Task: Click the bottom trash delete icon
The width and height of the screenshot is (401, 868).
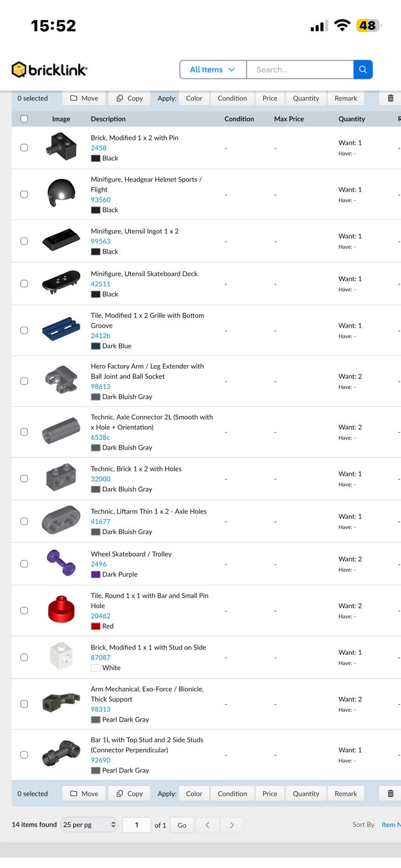Action: pyautogui.click(x=390, y=793)
